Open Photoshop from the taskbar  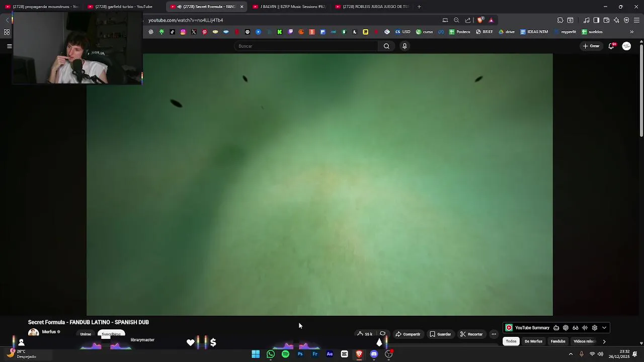tap(300, 354)
